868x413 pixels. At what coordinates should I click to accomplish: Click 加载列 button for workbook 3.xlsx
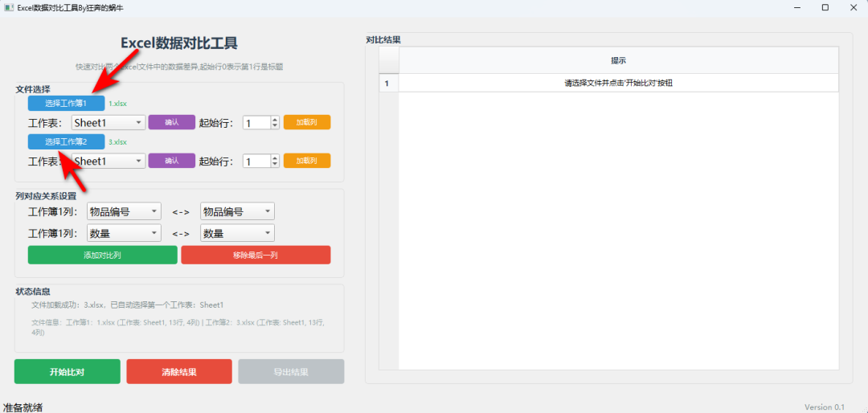(x=307, y=161)
